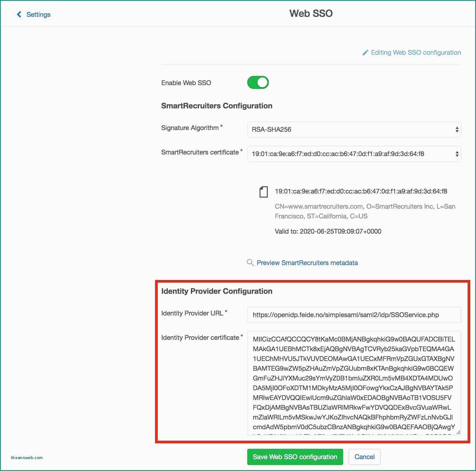Viewport: 476px width, 471px height.
Task: Click the pencil edit icon
Action: pos(365,53)
